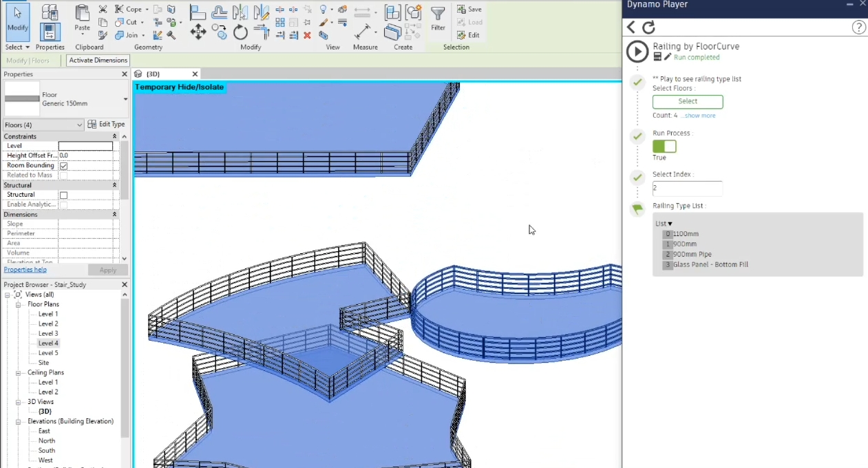Image resolution: width=868 pixels, height=468 pixels.
Task: Toggle the Run Process switch
Action: [664, 147]
